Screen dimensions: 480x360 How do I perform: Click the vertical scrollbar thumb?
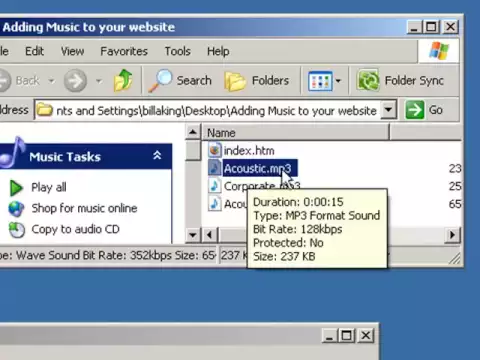(x=193, y=150)
